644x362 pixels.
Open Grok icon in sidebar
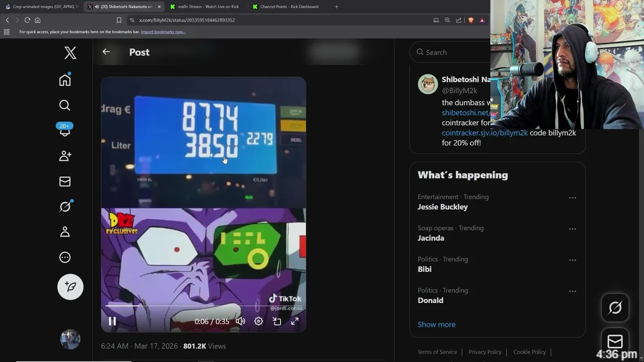coord(65,206)
